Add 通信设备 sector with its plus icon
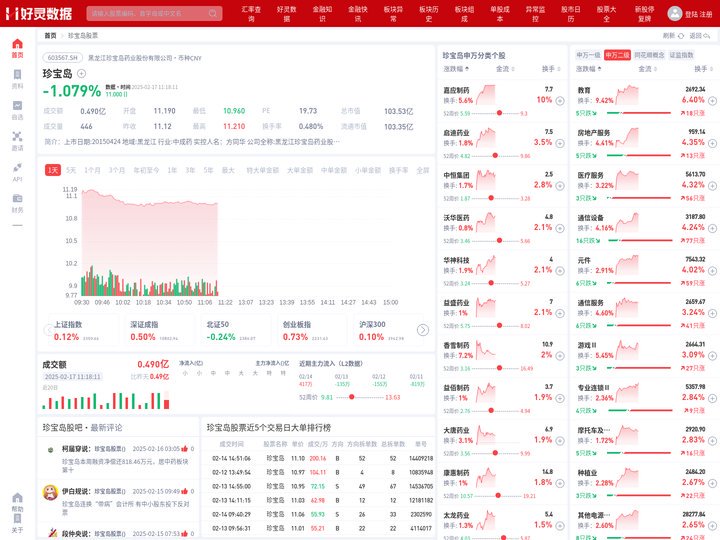 [x=712, y=228]
